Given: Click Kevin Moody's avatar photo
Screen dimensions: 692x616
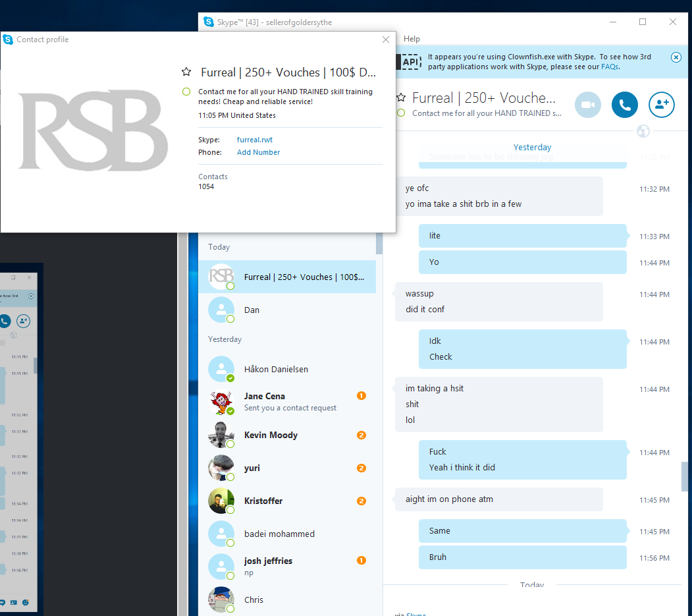Looking at the screenshot, I should pos(221,435).
